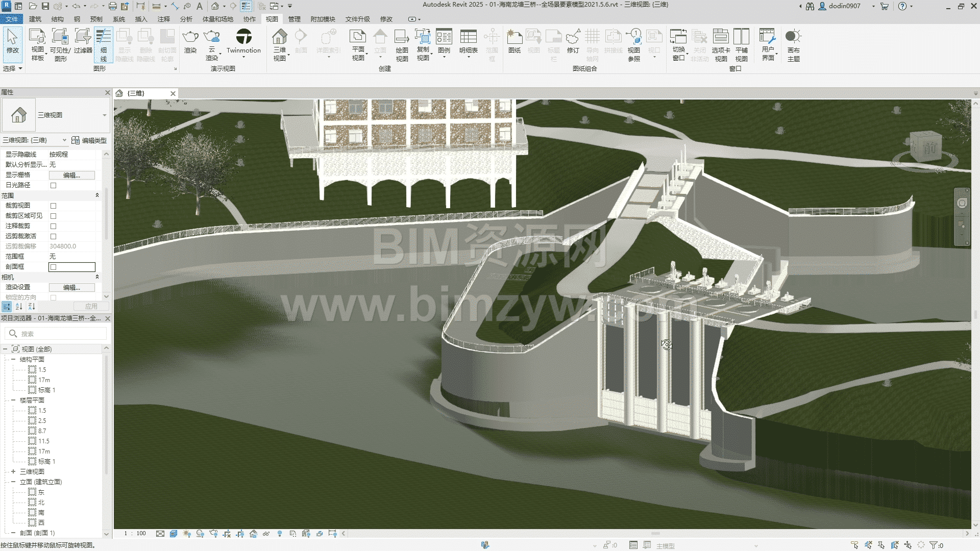Toggle the 日光路径 checkbox
Screen dimensions: 980x551
(x=53, y=185)
